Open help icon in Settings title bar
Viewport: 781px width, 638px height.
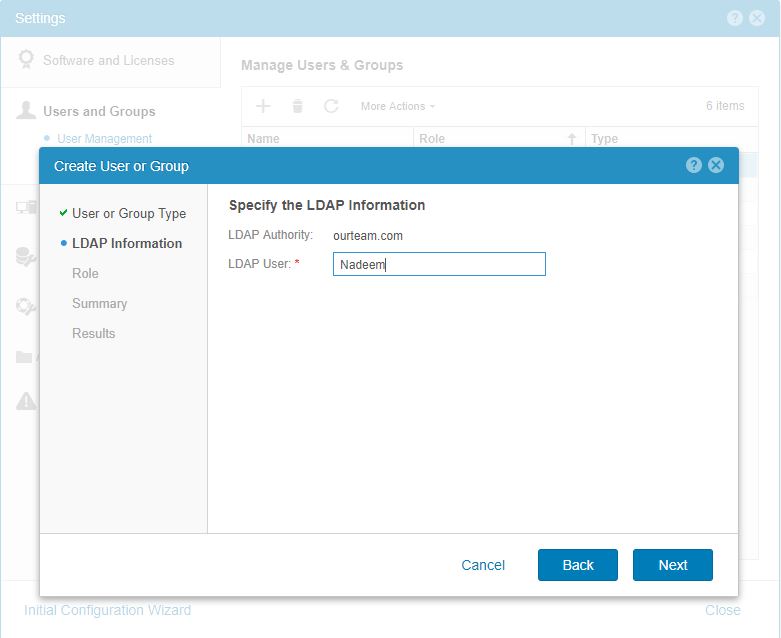click(735, 18)
